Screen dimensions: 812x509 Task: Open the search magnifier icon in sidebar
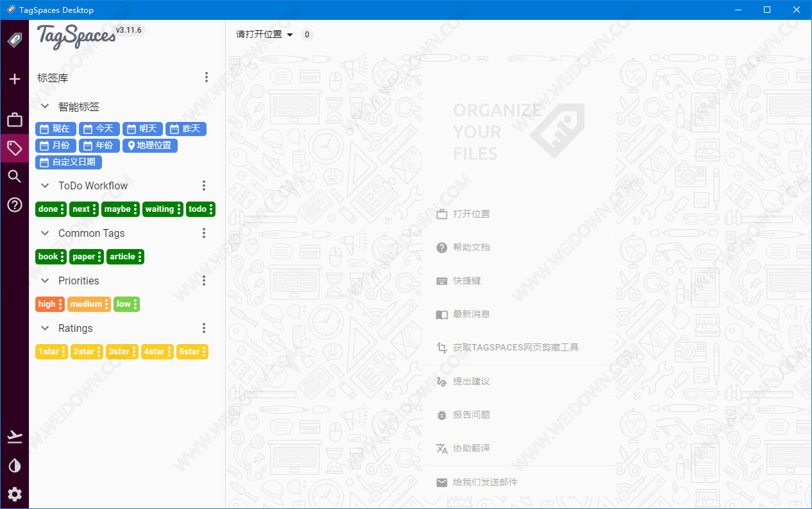[x=14, y=177]
